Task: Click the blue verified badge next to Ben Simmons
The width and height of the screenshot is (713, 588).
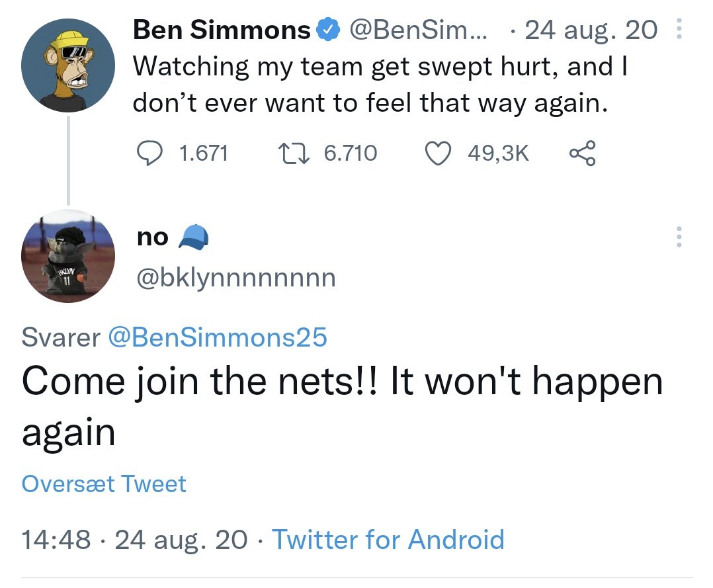Action: 328,30
